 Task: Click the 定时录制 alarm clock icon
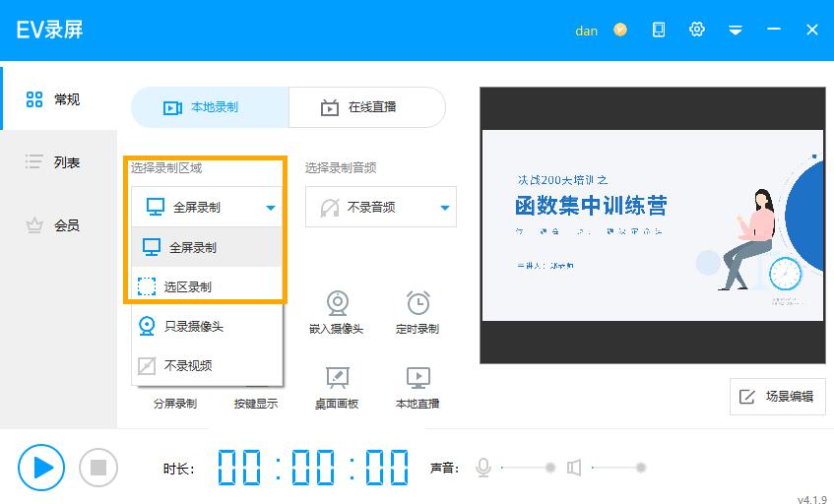418,303
